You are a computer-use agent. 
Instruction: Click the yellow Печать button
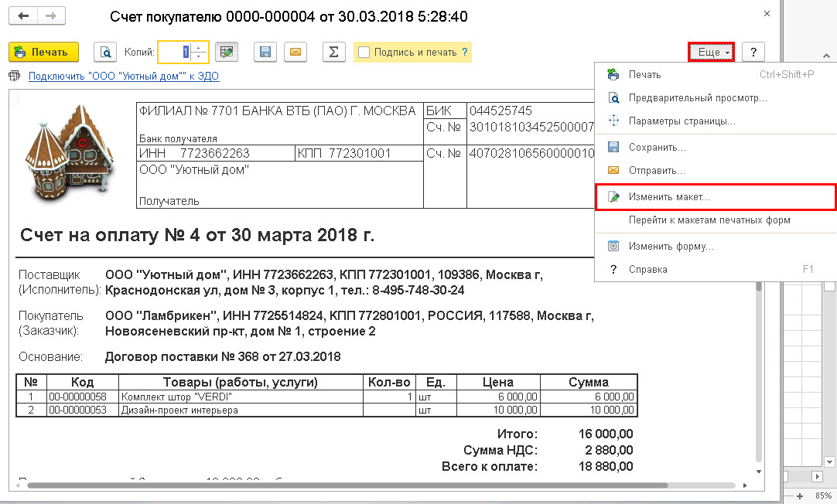pyautogui.click(x=44, y=53)
